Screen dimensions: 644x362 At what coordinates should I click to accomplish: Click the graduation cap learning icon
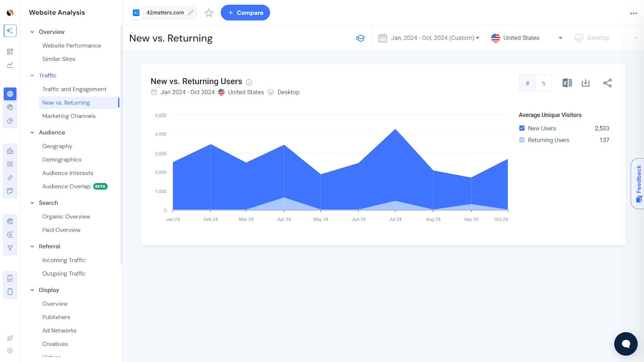(x=361, y=38)
